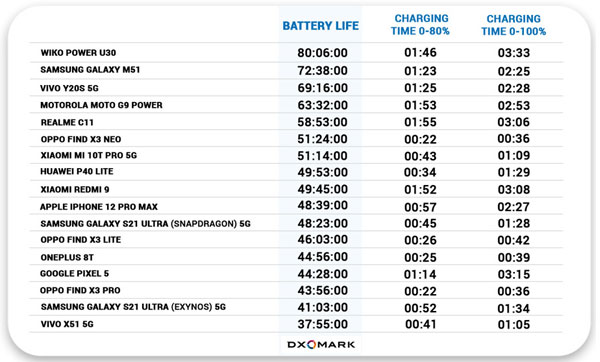Click Moto G9 Power full charge time 02:53
The height and width of the screenshot is (362, 600).
(514, 106)
